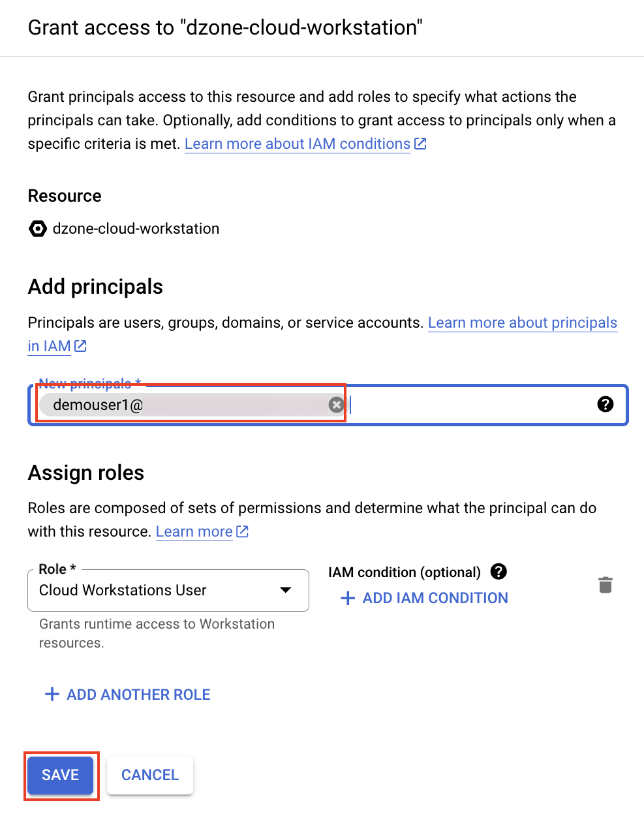
Task: Click the Role dropdown arrow
Action: [x=285, y=590]
